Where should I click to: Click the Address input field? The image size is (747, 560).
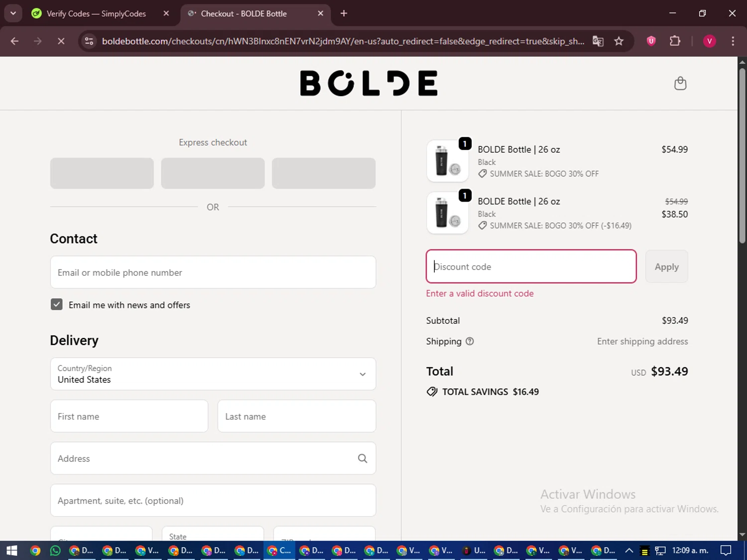click(213, 458)
